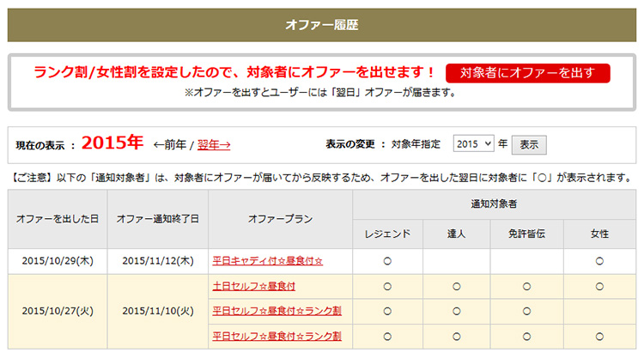The width and height of the screenshot is (644, 359).
Task: Select the 2015/11/10(火) end date cell
Action: click(158, 311)
